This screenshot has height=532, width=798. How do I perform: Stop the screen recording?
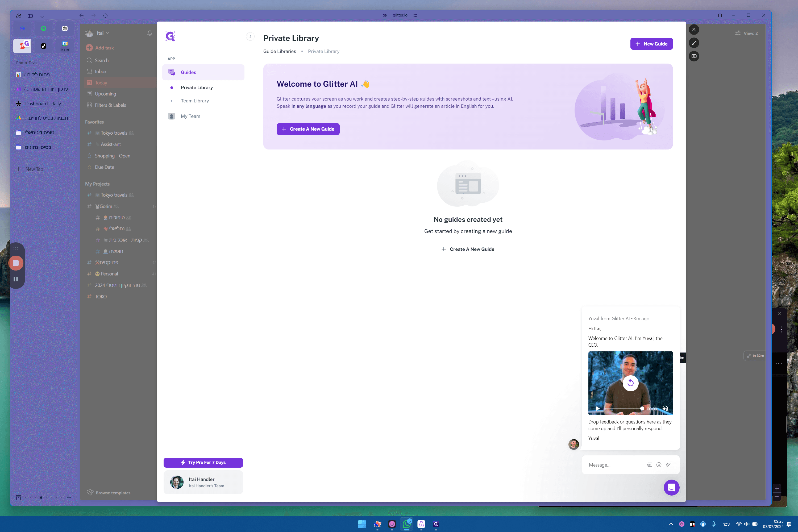coord(16,263)
